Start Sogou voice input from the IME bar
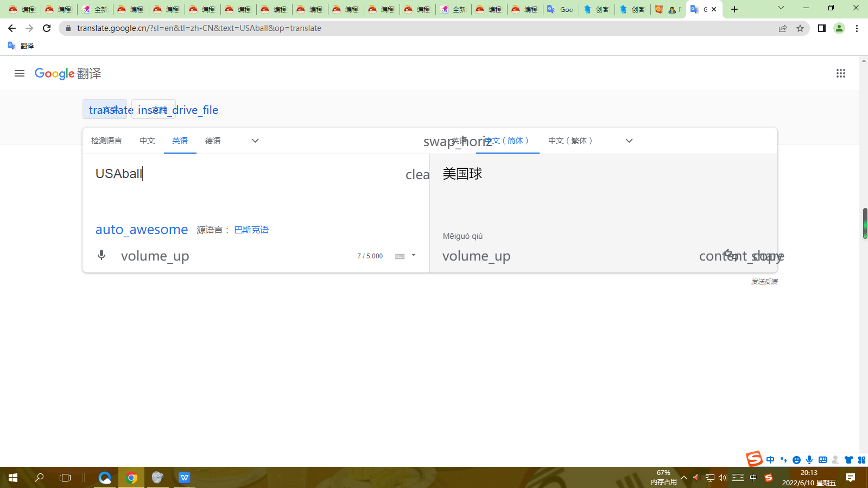 pyautogui.click(x=809, y=460)
